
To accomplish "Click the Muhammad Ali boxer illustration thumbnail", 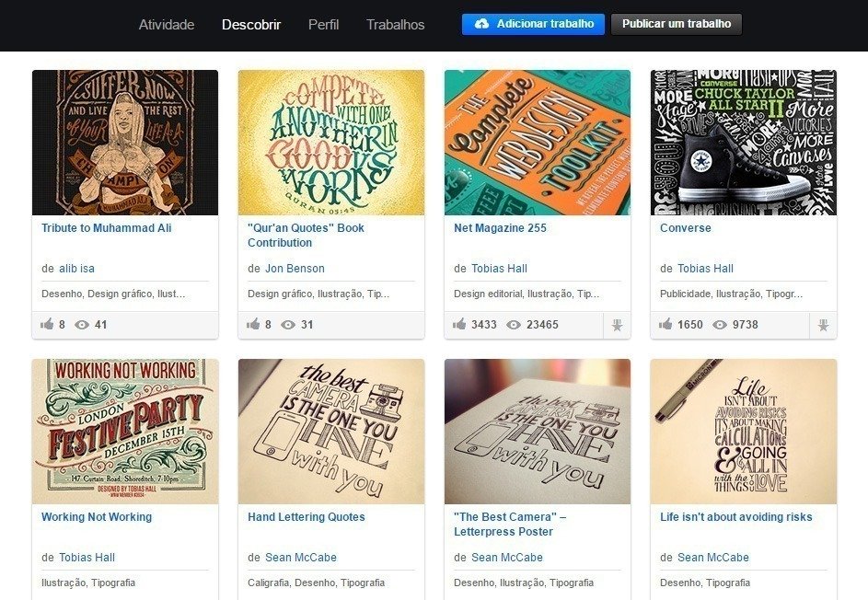I will pos(125,143).
